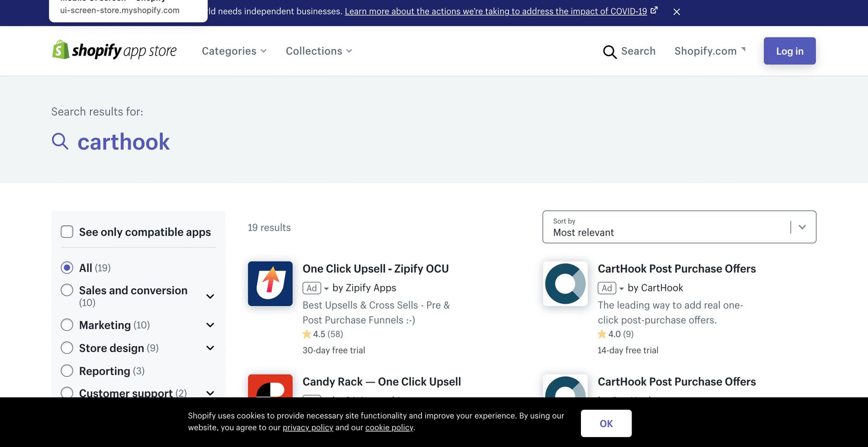Viewport: 868px width, 447px height.
Task: Expand Sales and conversion subcategories
Action: [210, 296]
